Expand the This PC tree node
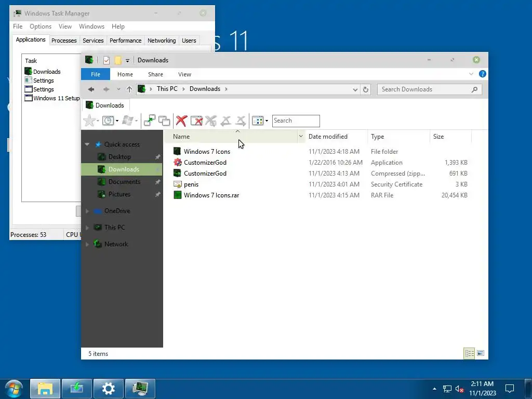 [x=87, y=228]
